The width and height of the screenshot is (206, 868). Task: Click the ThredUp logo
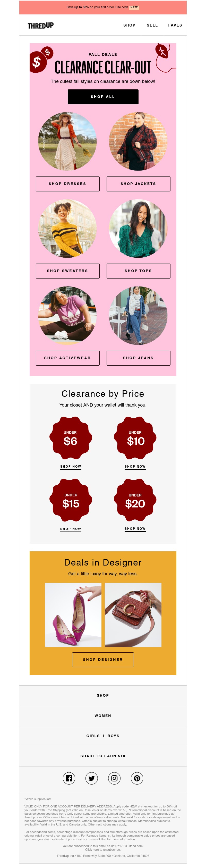point(41,25)
